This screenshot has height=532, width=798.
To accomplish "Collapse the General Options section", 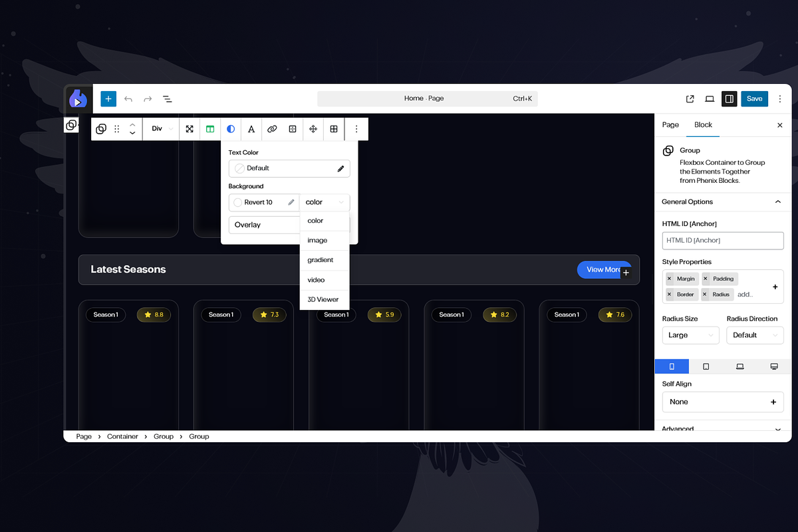I will point(722,201).
